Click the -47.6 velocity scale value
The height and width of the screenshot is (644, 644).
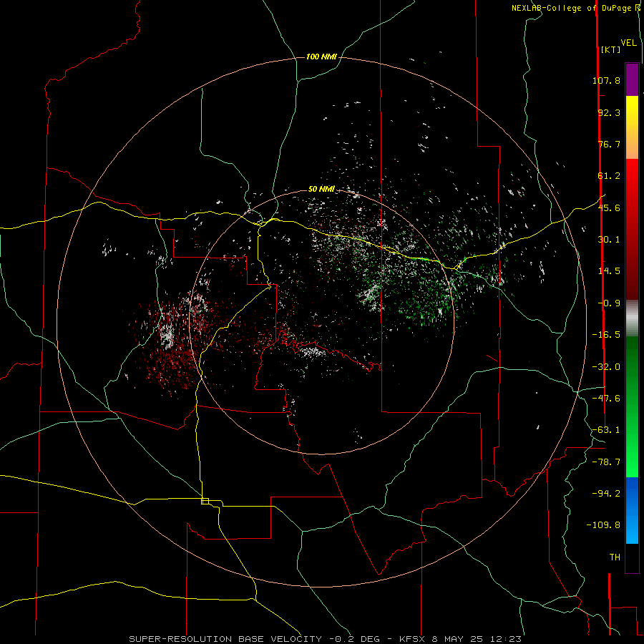[606, 399]
